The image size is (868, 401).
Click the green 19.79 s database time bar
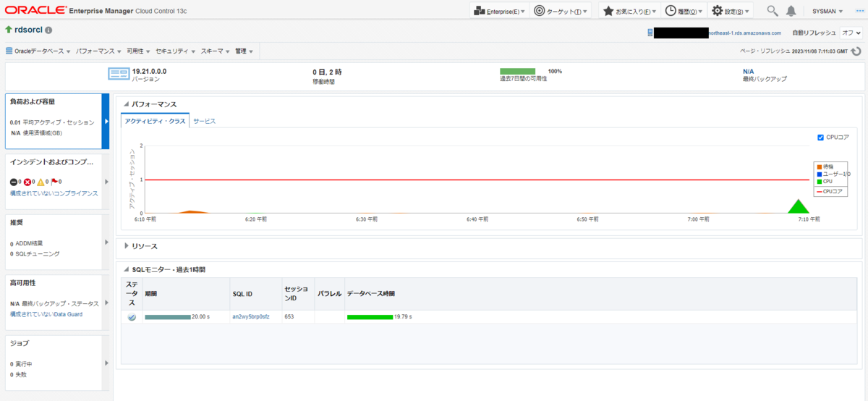click(370, 317)
